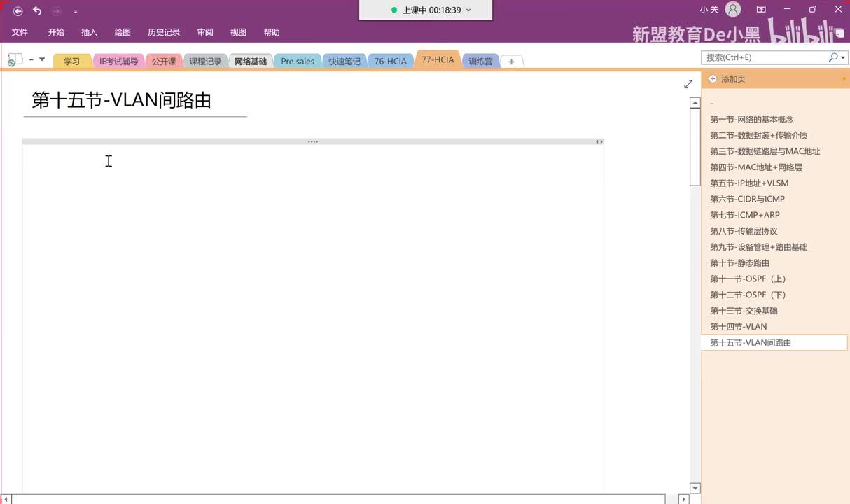Image resolution: width=850 pixels, height=504 pixels.
Task: Click the Undo icon in title bar
Action: pyautogui.click(x=37, y=10)
